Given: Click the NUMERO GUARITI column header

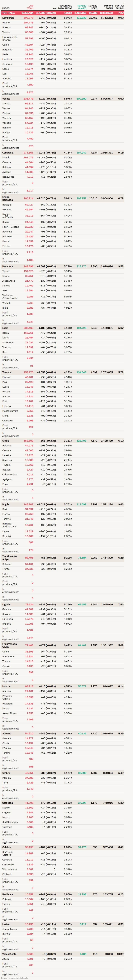Looking at the screenshot, I should [82, 7].
